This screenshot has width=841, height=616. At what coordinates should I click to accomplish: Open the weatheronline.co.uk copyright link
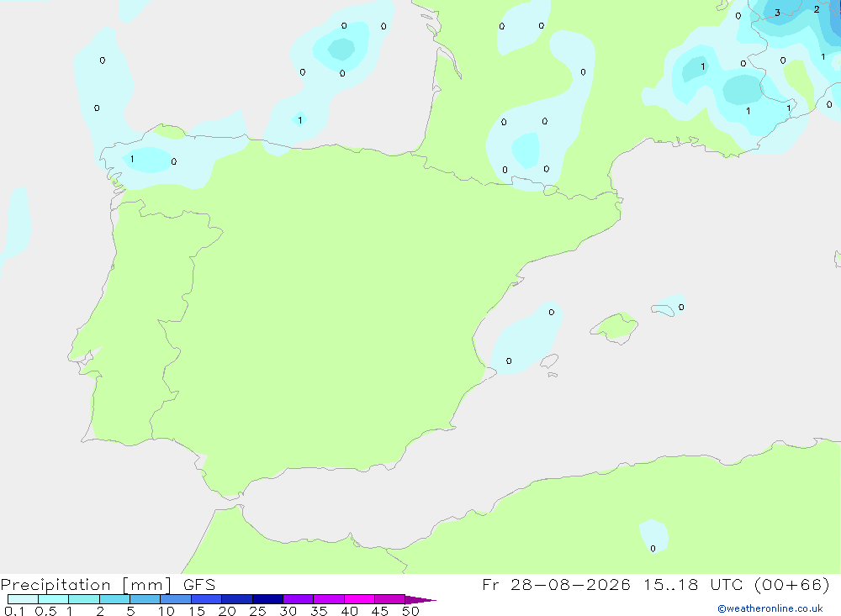[x=770, y=608]
